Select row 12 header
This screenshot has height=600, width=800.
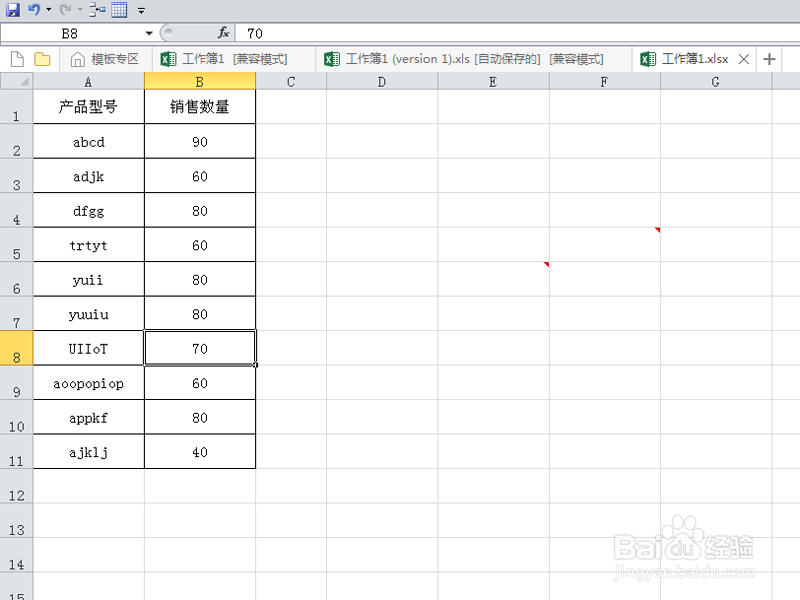(17, 486)
